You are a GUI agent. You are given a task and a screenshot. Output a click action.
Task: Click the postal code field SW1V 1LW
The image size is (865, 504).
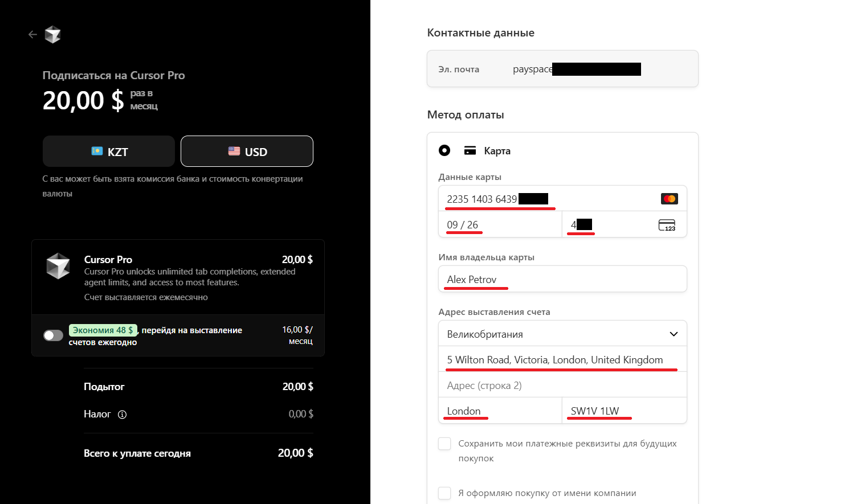tap(625, 411)
